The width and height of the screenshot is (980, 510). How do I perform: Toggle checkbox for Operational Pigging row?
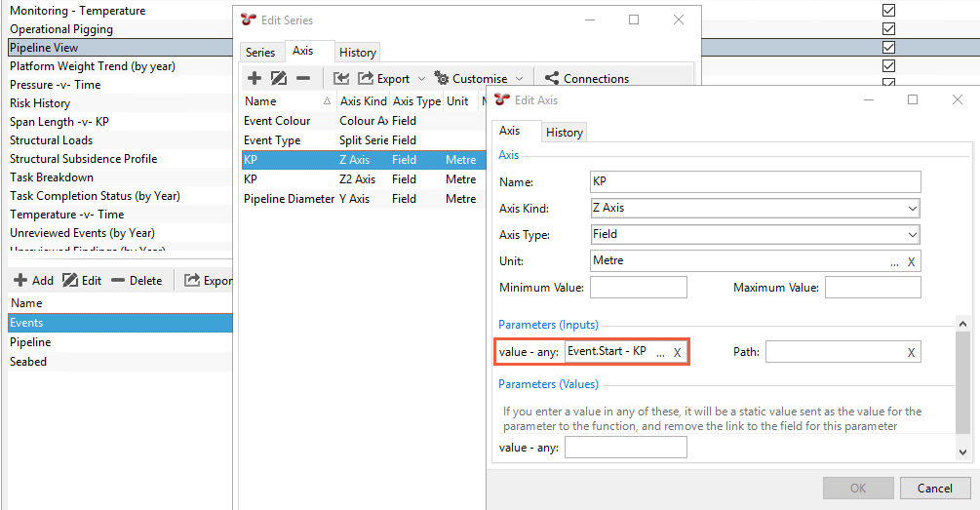(888, 28)
